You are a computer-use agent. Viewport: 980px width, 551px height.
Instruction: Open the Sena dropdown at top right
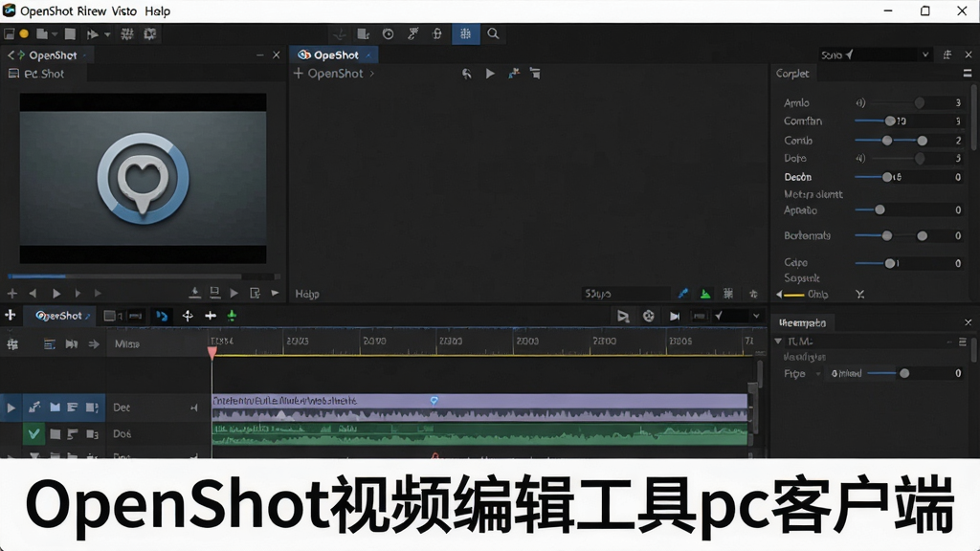(x=876, y=55)
